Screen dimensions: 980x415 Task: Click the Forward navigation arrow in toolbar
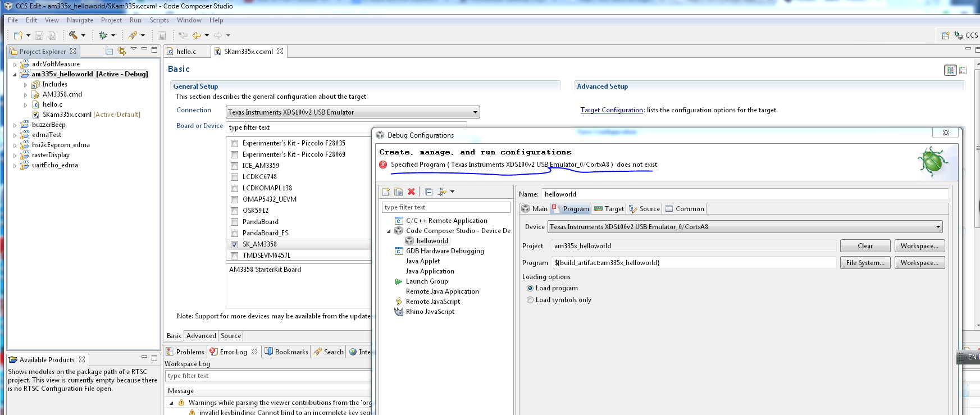point(218,35)
